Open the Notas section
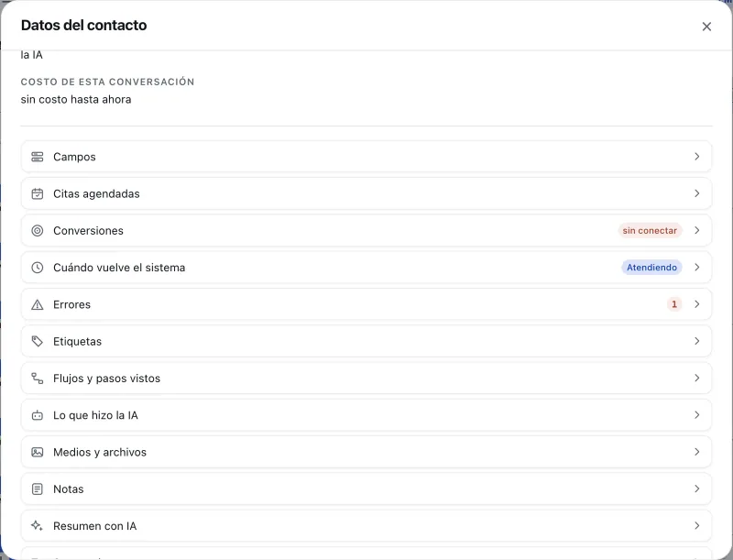The image size is (733, 560). point(366,489)
